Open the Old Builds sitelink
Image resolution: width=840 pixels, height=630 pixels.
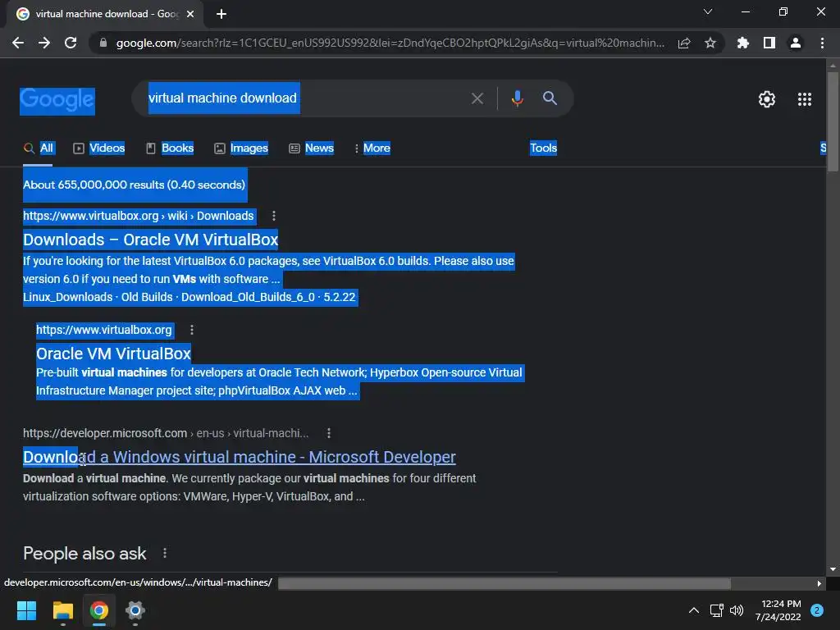point(147,297)
